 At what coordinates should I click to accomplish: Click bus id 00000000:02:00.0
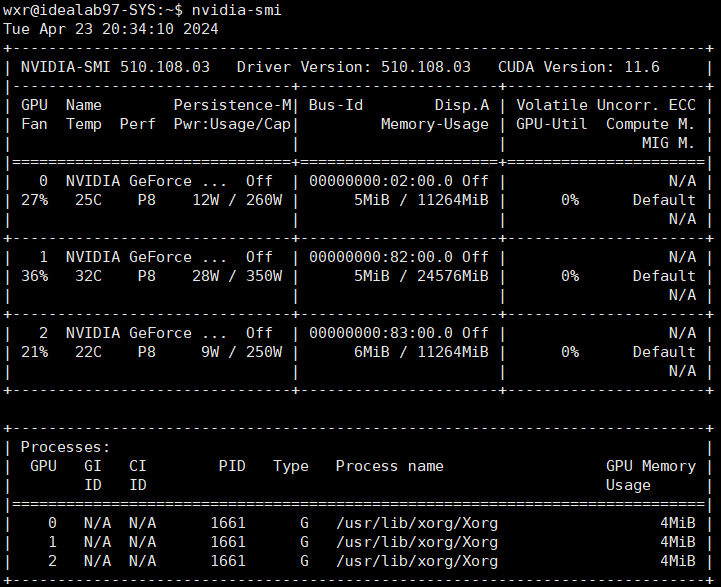[x=381, y=181]
